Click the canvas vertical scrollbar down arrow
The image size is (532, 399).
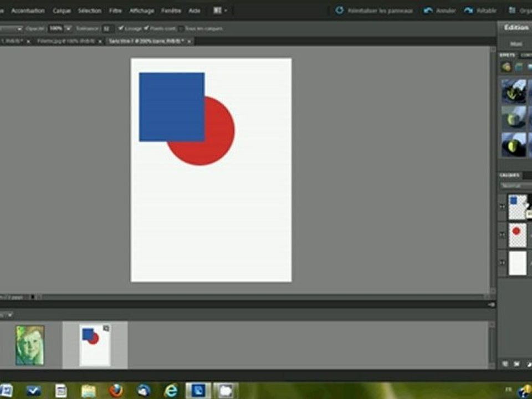click(493, 290)
